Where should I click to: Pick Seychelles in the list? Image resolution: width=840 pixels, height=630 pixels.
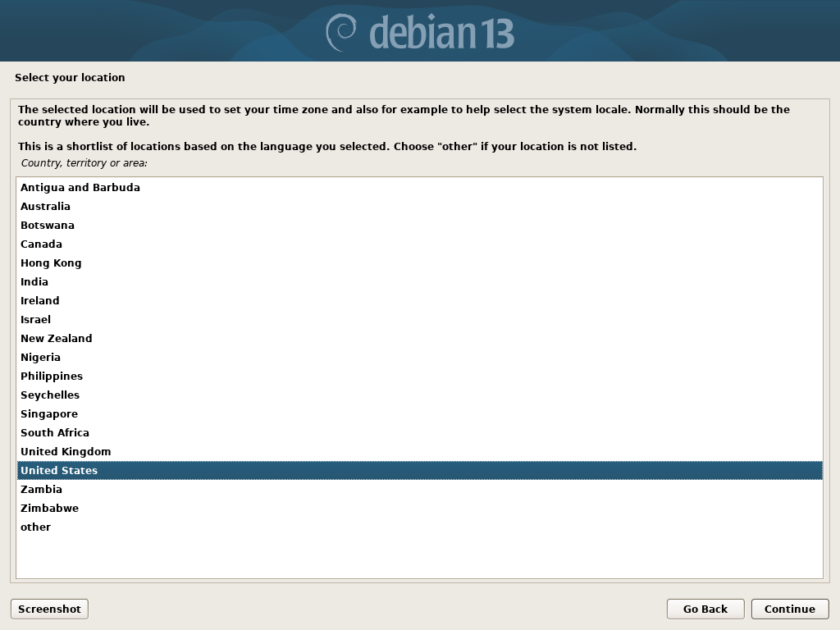(x=419, y=395)
